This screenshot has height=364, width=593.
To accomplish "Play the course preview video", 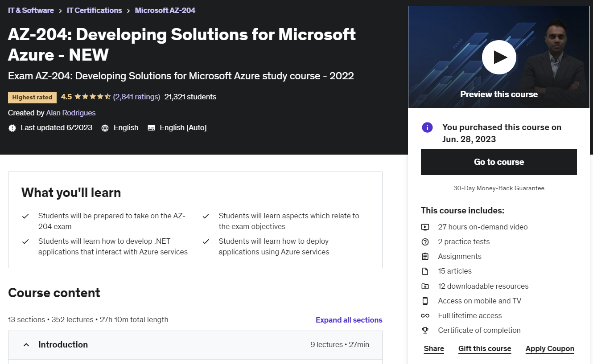I will (x=499, y=57).
